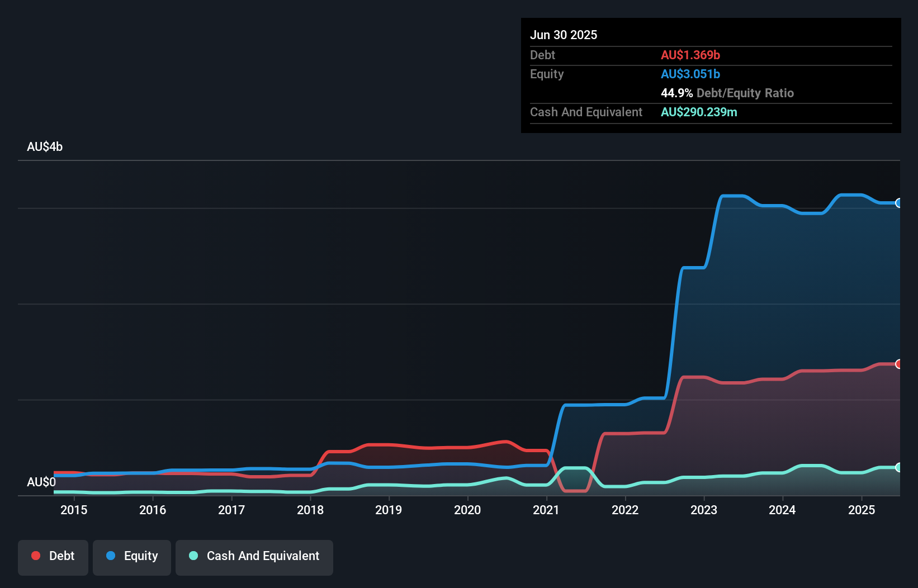Toggle the Cash And Equivalent legend button
The image size is (918, 588).
pyautogui.click(x=254, y=557)
